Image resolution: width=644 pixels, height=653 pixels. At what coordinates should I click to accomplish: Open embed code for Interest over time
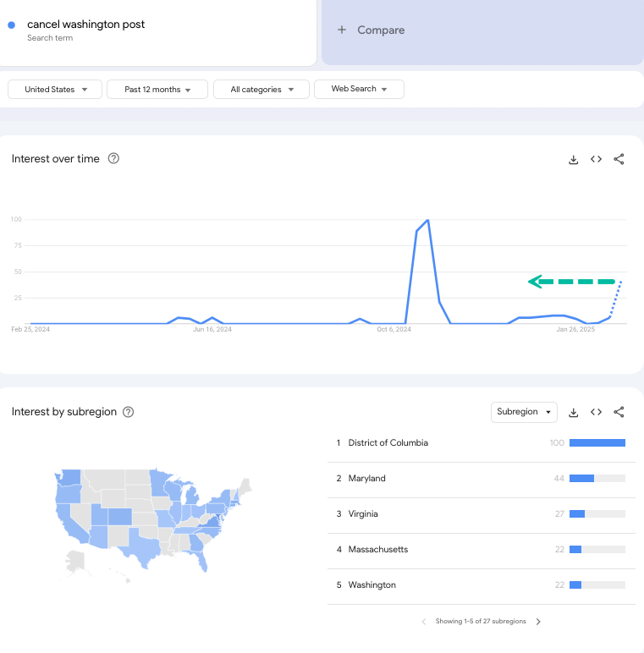596,159
